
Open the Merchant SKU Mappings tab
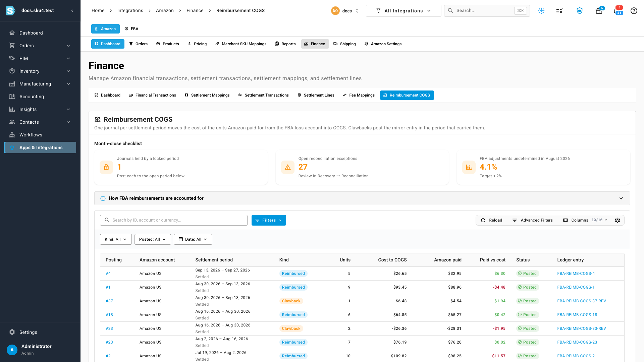[x=241, y=44]
